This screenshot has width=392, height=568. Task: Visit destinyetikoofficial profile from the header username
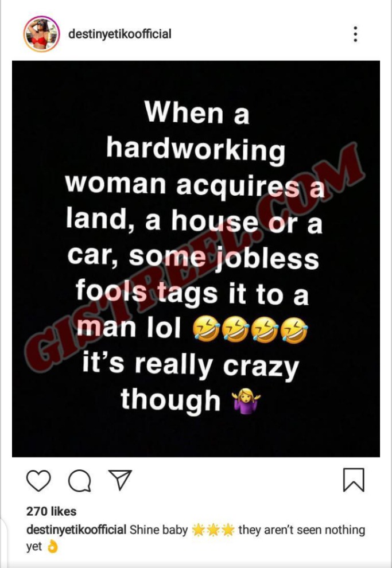pos(120,34)
